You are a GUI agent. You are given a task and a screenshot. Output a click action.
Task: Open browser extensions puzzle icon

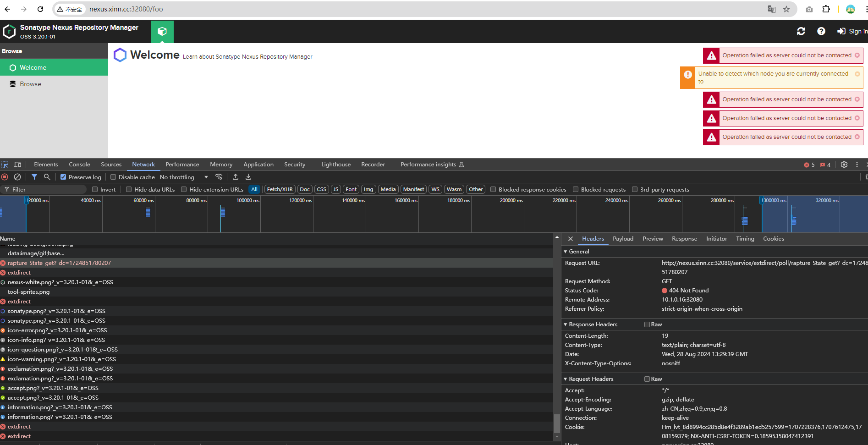point(826,9)
